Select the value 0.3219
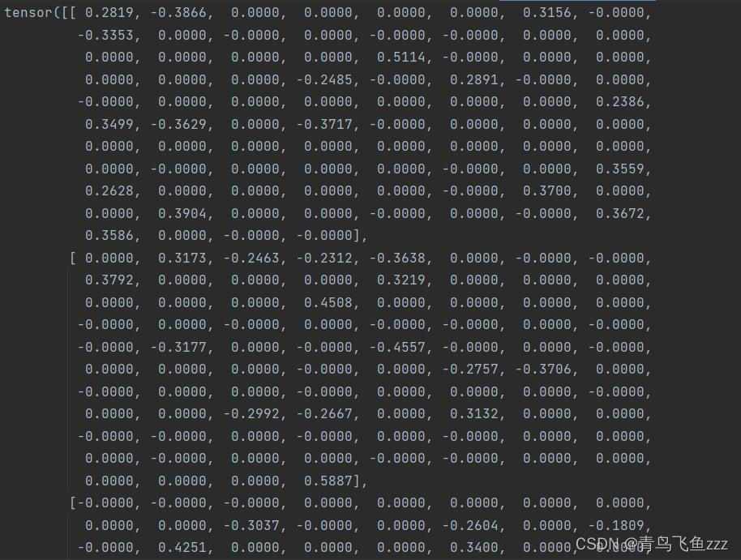The image size is (741, 560). point(400,280)
